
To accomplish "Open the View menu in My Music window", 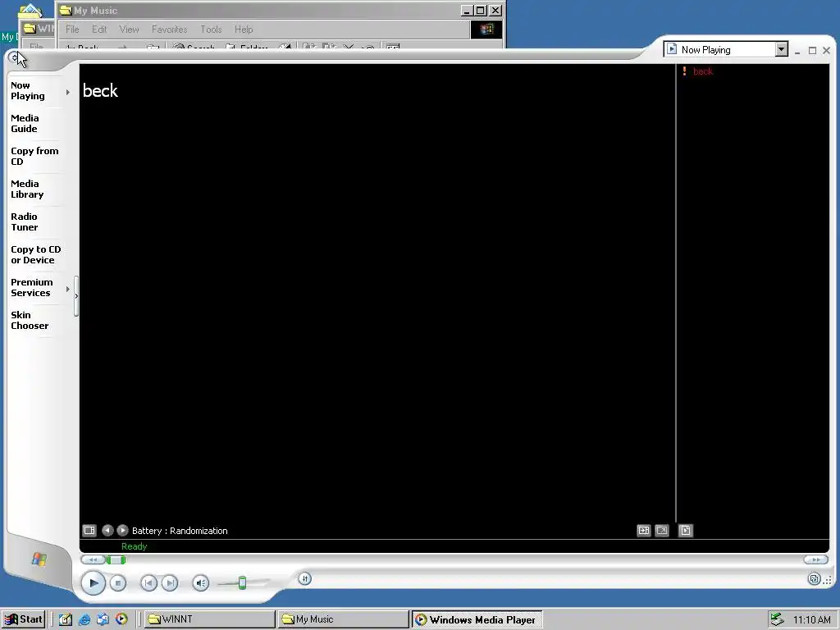I will click(129, 30).
